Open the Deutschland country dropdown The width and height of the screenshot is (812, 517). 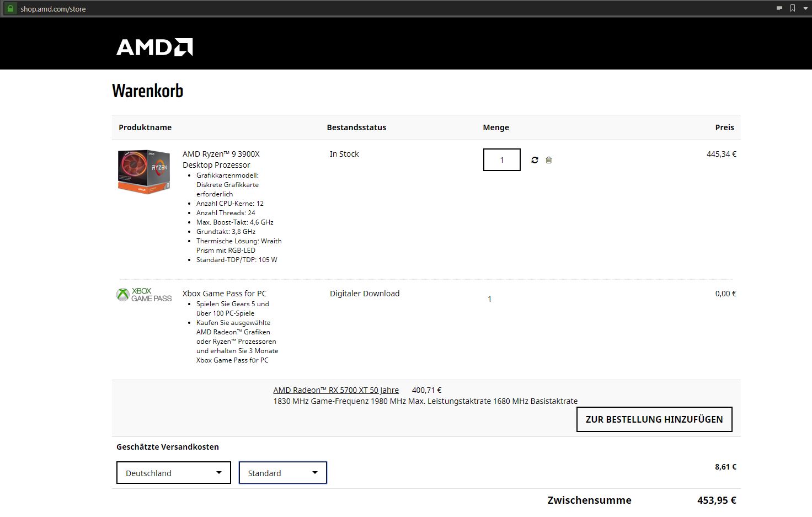(x=174, y=473)
